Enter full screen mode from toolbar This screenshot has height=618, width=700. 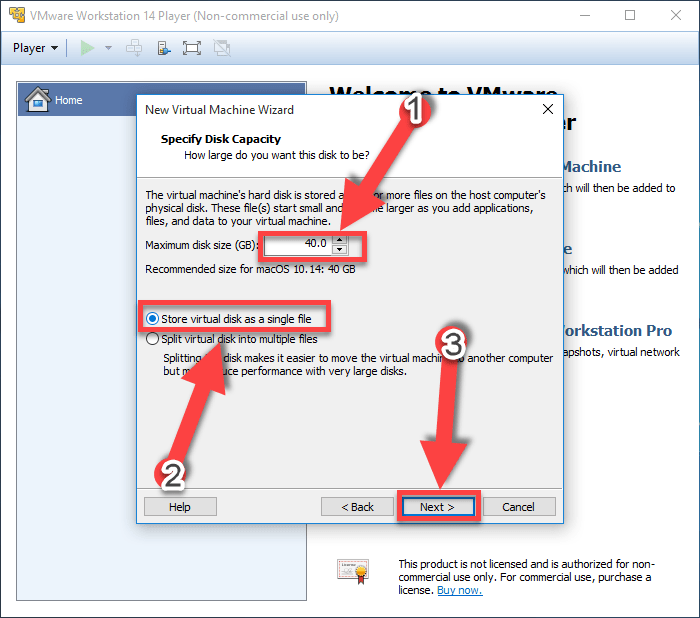coord(192,48)
